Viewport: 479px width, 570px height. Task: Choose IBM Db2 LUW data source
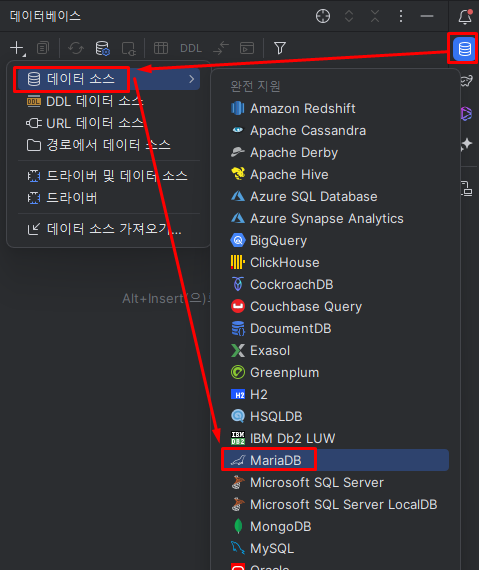(335, 438)
